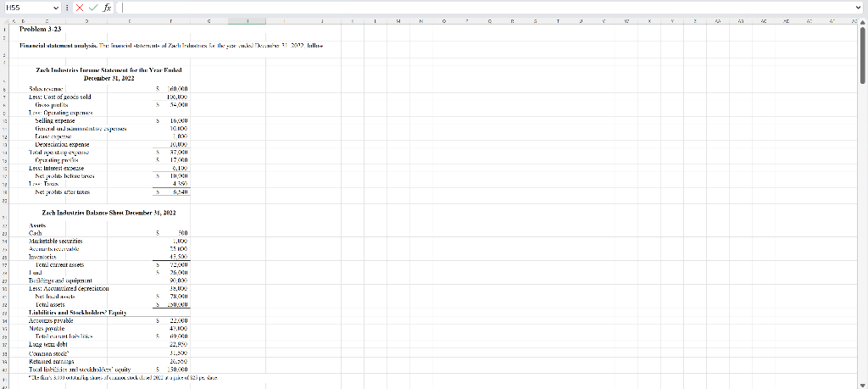Select the 'Total assets' label cell
Image resolution: width=868 pixels, height=389 pixels.
pos(50,304)
